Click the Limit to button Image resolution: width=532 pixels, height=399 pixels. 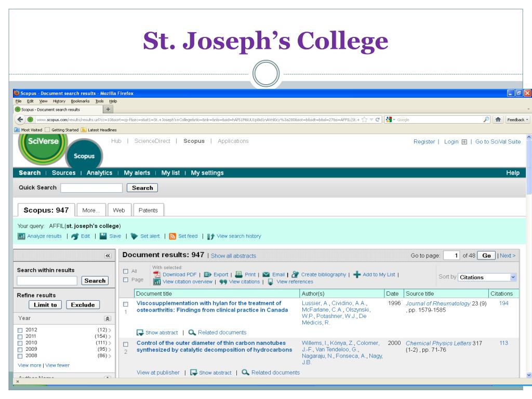(x=45, y=304)
